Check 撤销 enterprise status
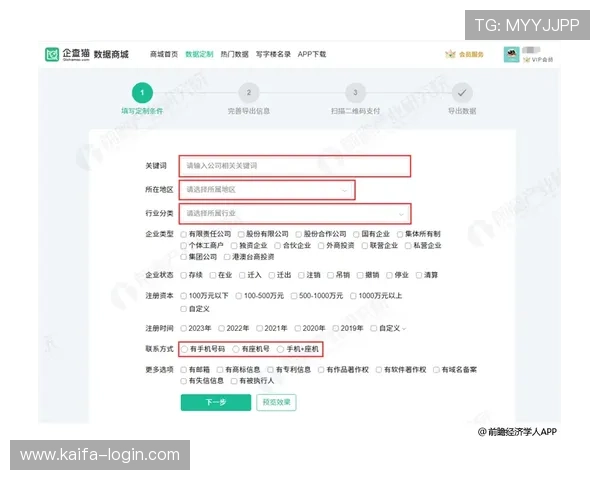This screenshot has height=480, width=600. point(360,275)
